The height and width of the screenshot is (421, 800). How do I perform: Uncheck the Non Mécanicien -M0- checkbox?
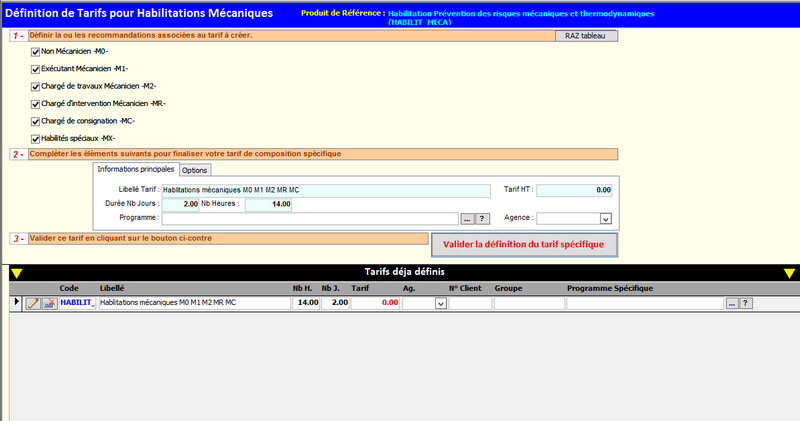click(x=35, y=51)
